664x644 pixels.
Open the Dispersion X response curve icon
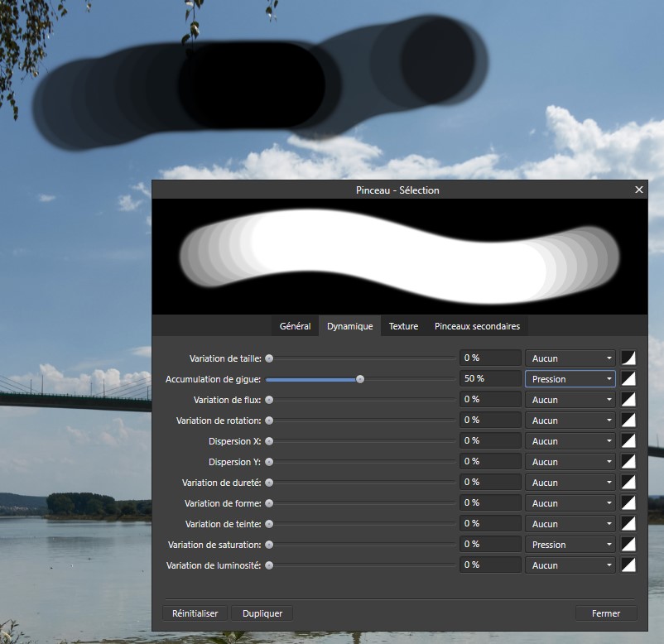(x=628, y=441)
